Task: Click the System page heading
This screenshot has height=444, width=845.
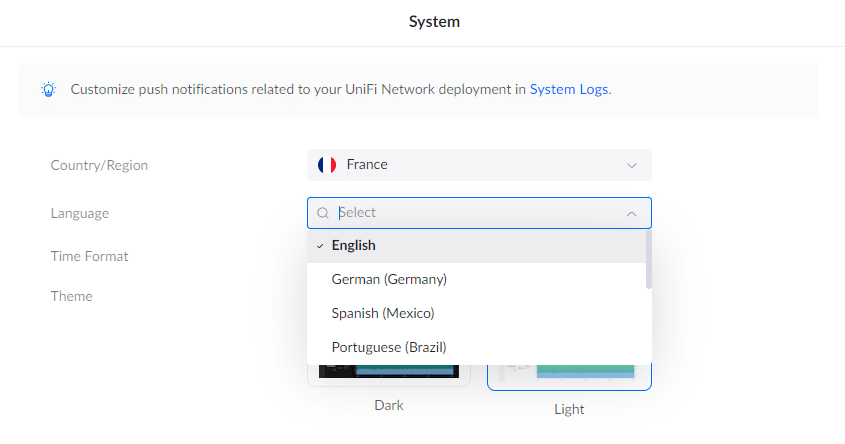Action: click(434, 21)
